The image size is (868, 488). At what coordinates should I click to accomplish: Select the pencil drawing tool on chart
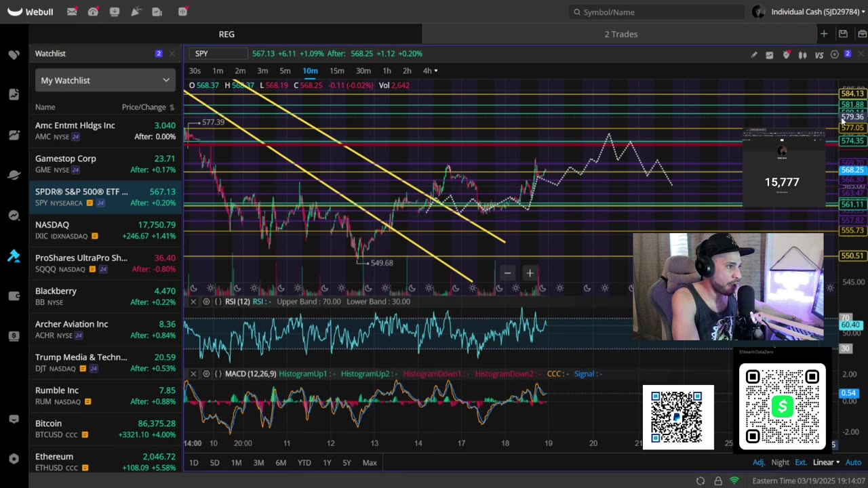pyautogui.click(x=754, y=54)
